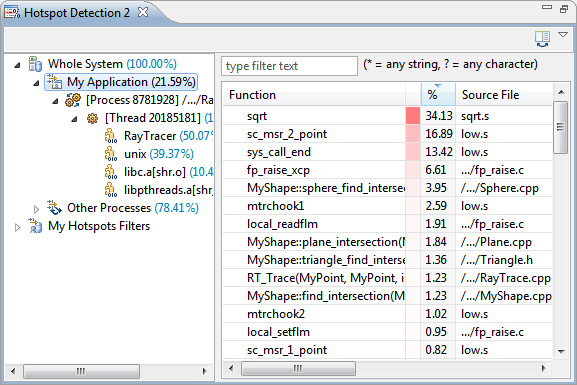The image size is (577, 385).
Task: Expand the My Hotspots Filters node
Action: [x=17, y=227]
